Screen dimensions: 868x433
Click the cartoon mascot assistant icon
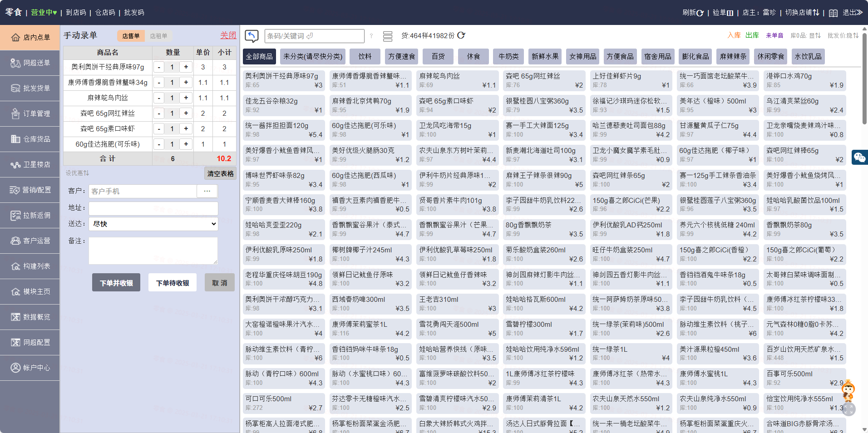848,391
